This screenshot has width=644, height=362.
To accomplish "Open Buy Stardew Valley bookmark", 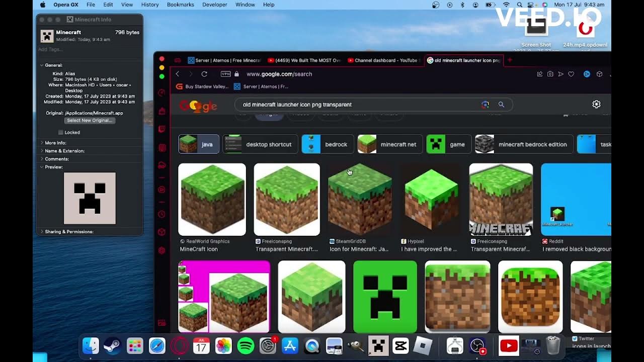I will tap(202, 86).
